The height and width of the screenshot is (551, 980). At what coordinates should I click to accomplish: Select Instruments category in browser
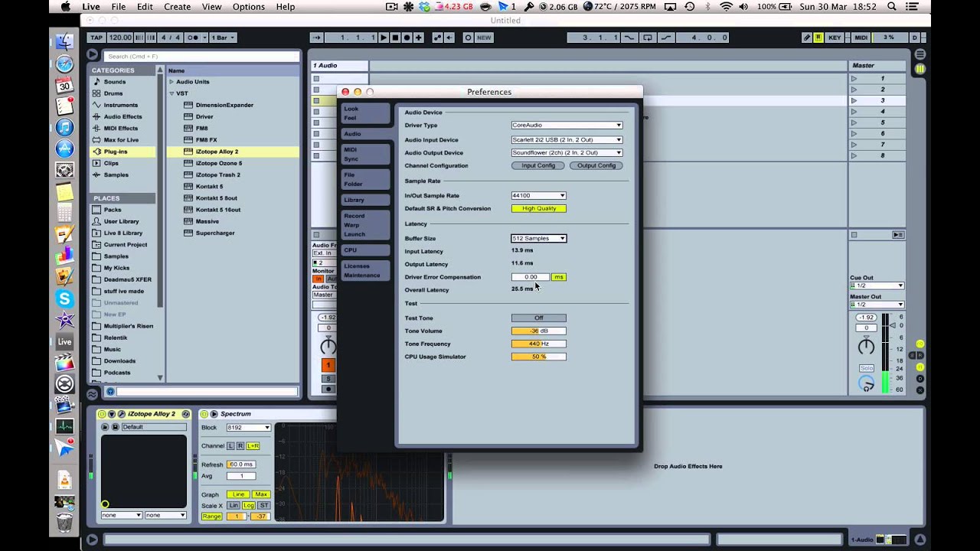[x=121, y=105]
